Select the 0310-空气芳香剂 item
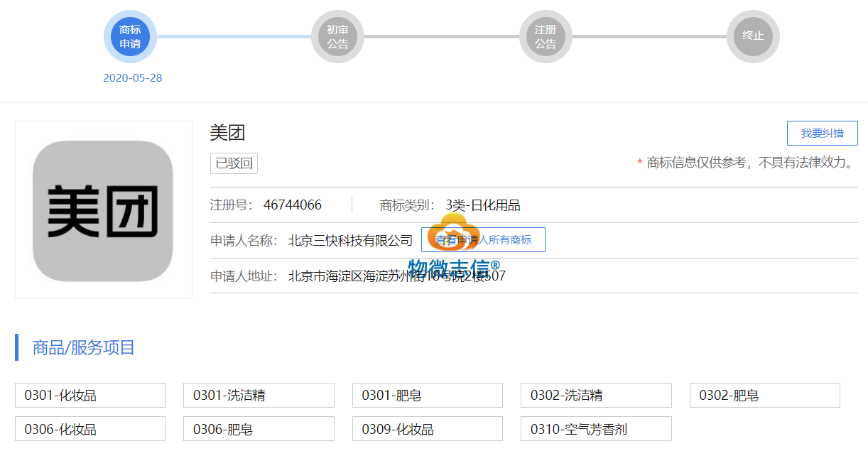The width and height of the screenshot is (868, 451). 596,429
